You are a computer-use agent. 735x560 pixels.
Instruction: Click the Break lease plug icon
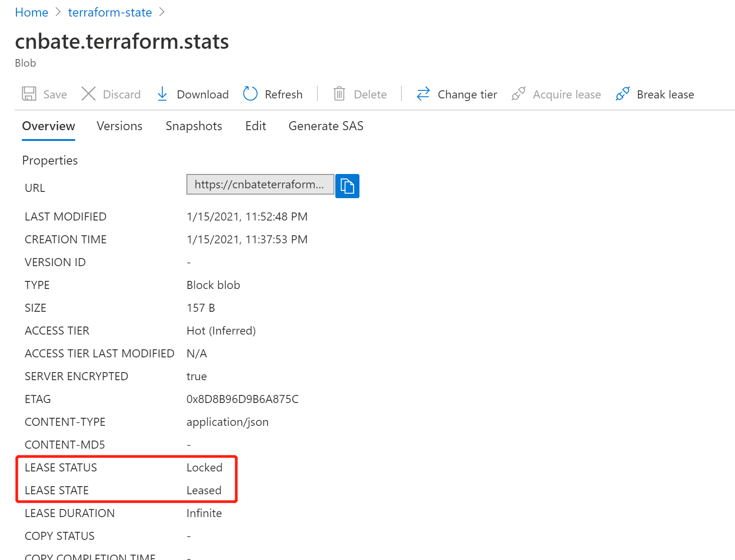(623, 94)
